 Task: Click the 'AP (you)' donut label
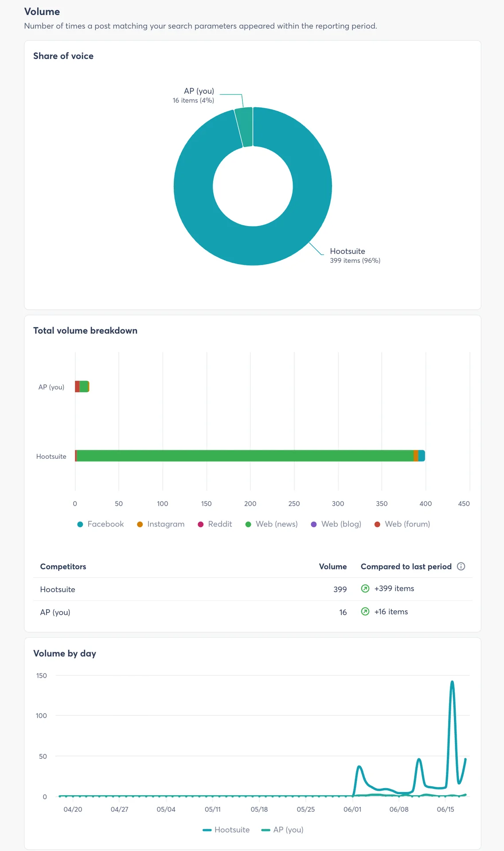pos(199,91)
